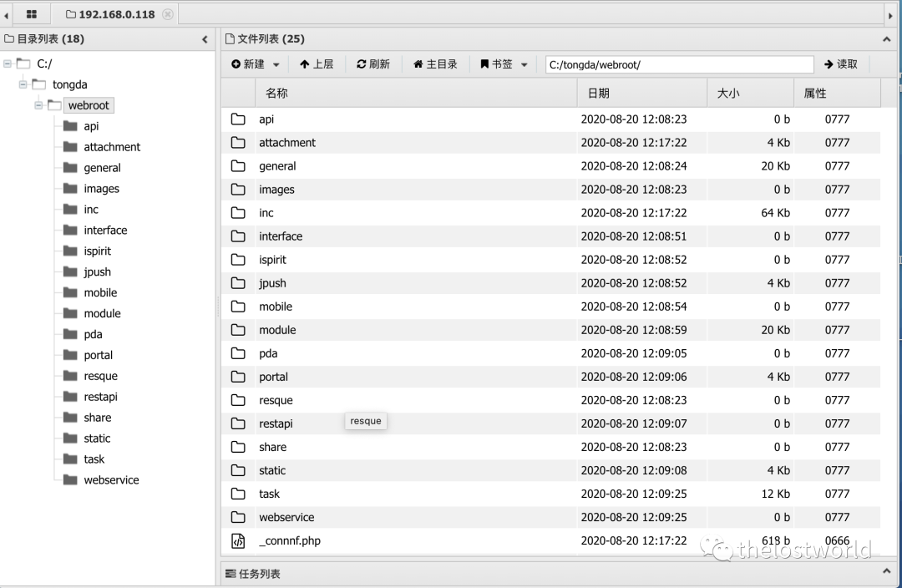
Task: Click folder icon of api row
Action: [238, 119]
